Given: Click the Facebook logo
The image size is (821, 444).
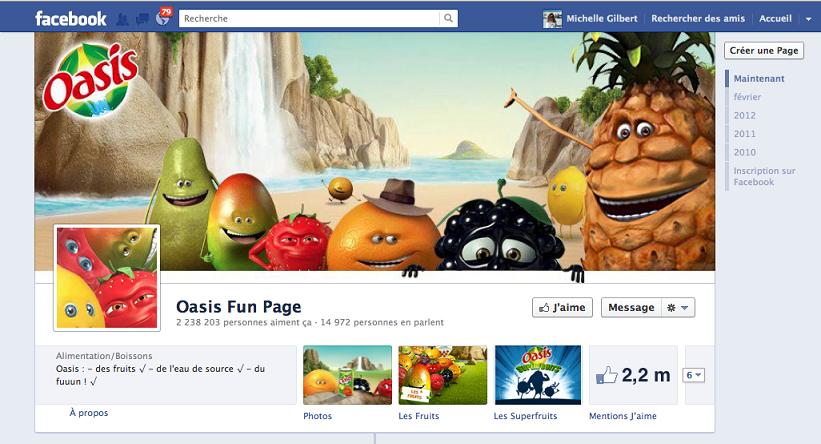Looking at the screenshot, I should 71,19.
